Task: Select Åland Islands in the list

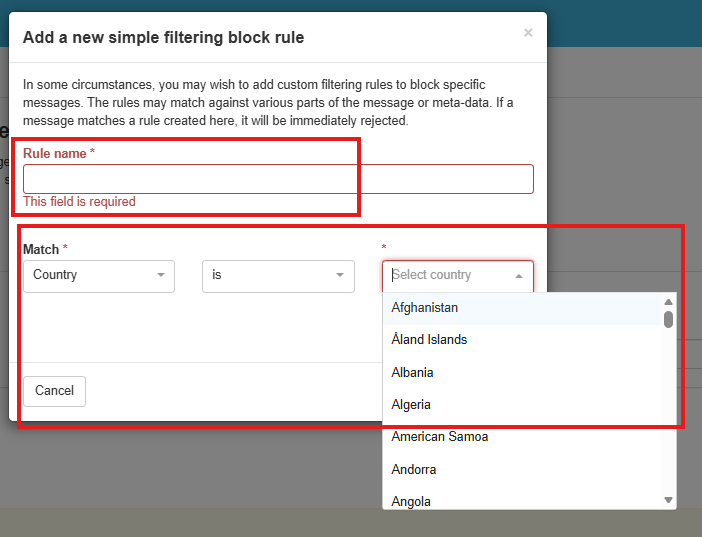Action: (429, 340)
